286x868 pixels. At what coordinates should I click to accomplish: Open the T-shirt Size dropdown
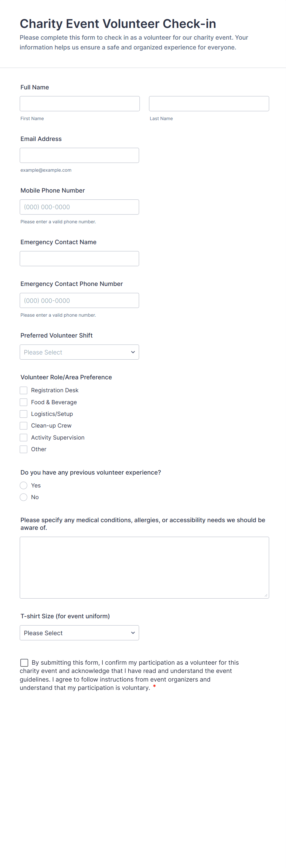click(79, 633)
